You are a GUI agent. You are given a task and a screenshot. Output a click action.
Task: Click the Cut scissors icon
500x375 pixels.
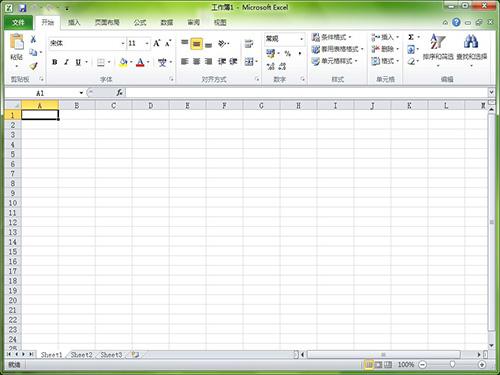click(x=33, y=39)
